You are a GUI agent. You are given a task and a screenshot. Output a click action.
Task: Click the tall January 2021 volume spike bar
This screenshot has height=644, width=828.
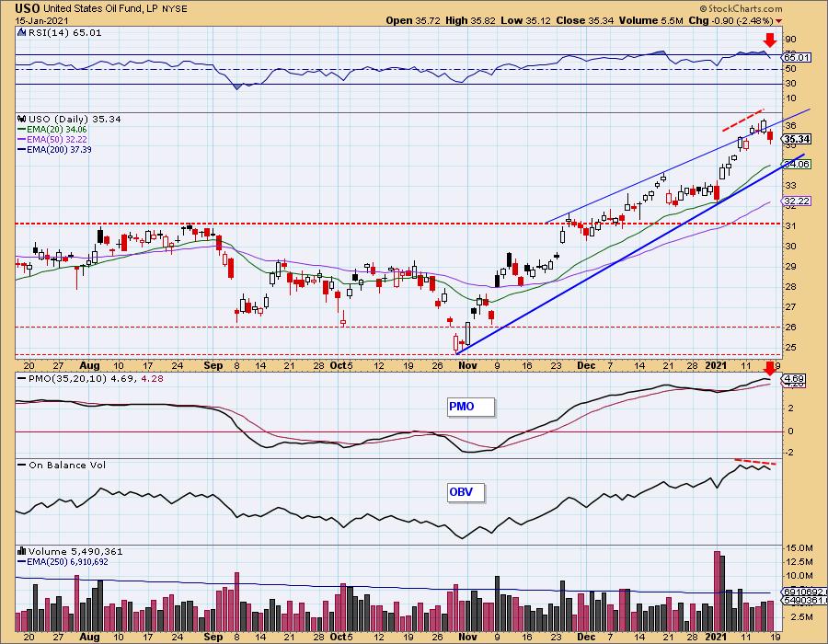pyautogui.click(x=717, y=592)
